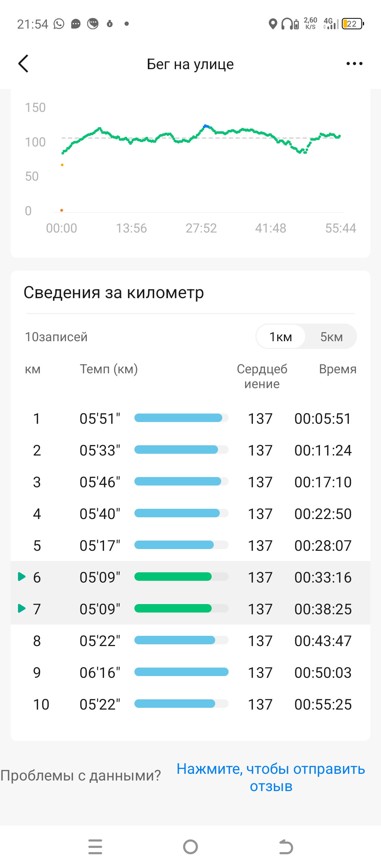Tap the Android navigation back icon
The height and width of the screenshot is (868, 381).
(286, 847)
